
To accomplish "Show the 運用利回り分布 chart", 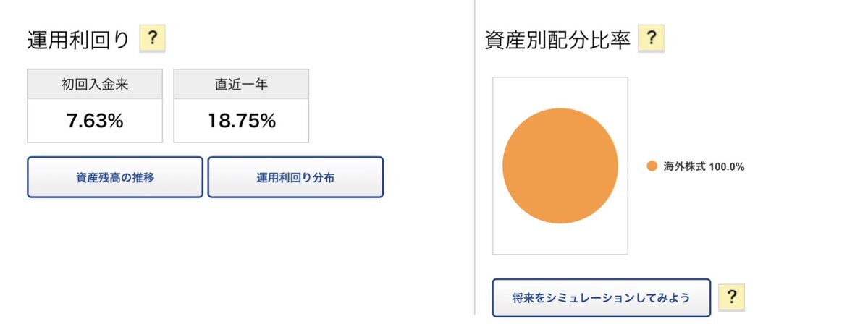I will [x=295, y=177].
